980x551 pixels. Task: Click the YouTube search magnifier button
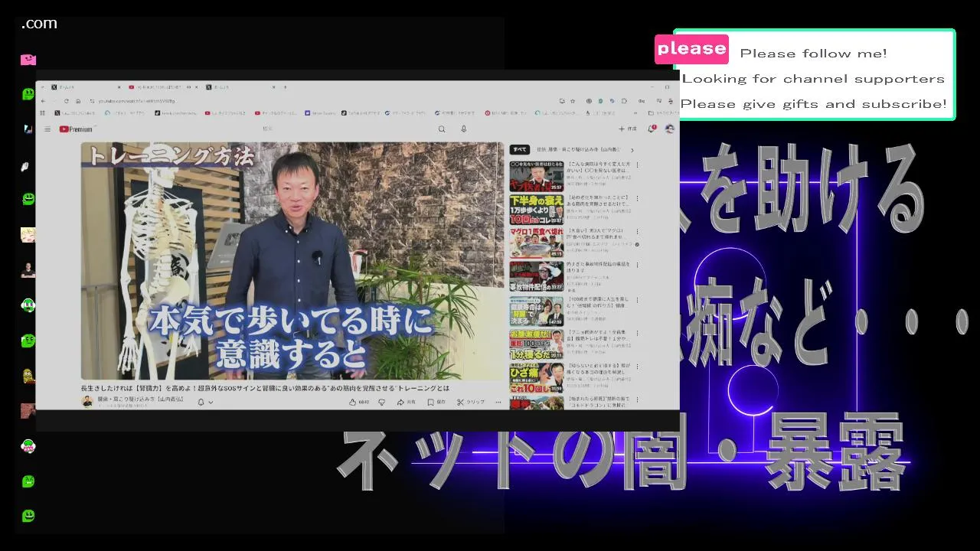pyautogui.click(x=442, y=129)
